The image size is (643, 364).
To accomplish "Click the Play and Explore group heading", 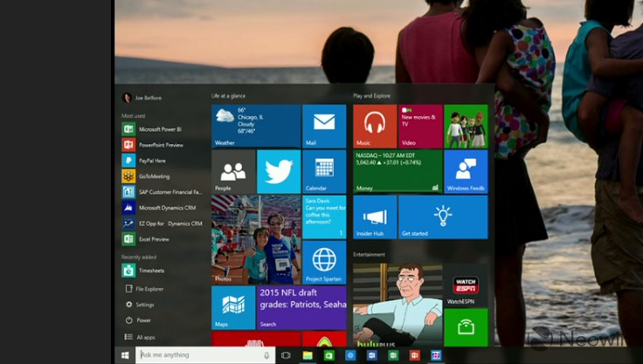I will point(371,96).
